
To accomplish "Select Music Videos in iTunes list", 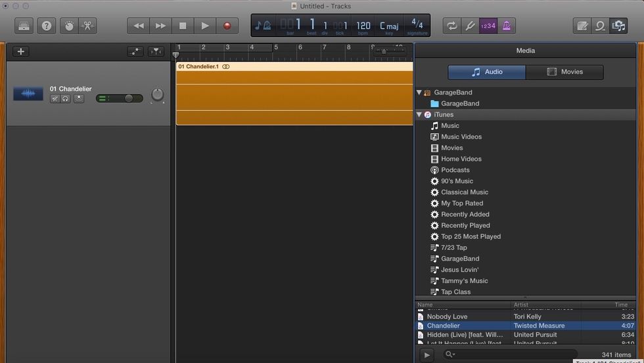I will click(456, 137).
